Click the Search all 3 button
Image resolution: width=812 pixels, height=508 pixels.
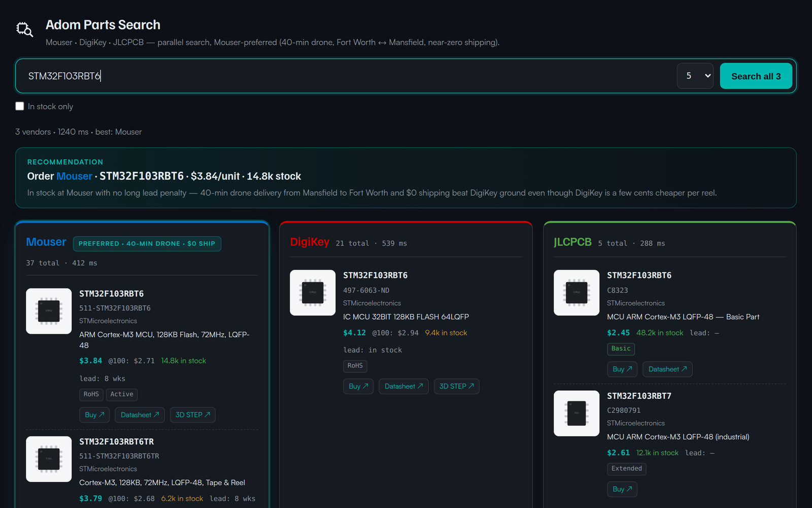[756, 76]
